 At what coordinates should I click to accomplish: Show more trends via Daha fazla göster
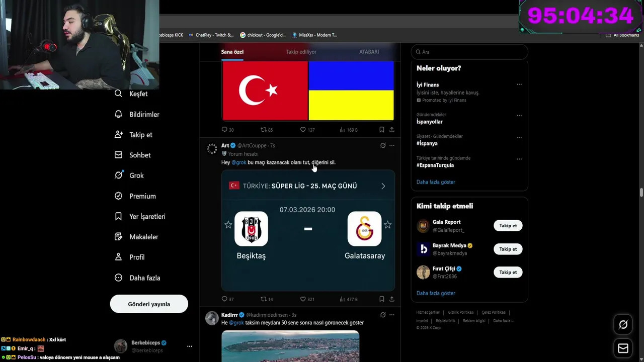point(436,182)
